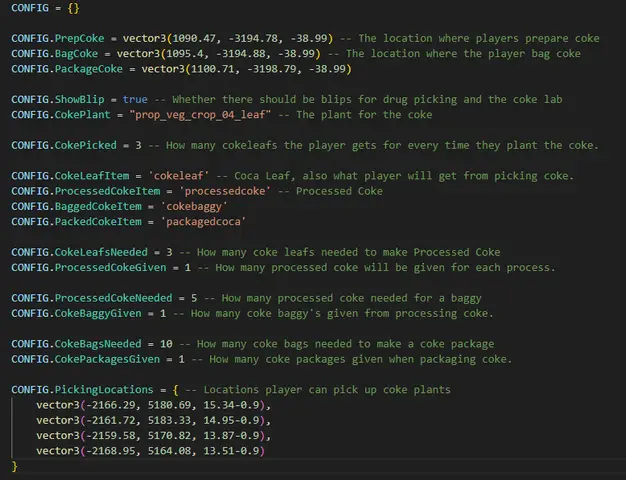This screenshot has width=626, height=480.
Task: Click the value 10 of CokeBagsNeeded
Action: pyautogui.click(x=166, y=343)
